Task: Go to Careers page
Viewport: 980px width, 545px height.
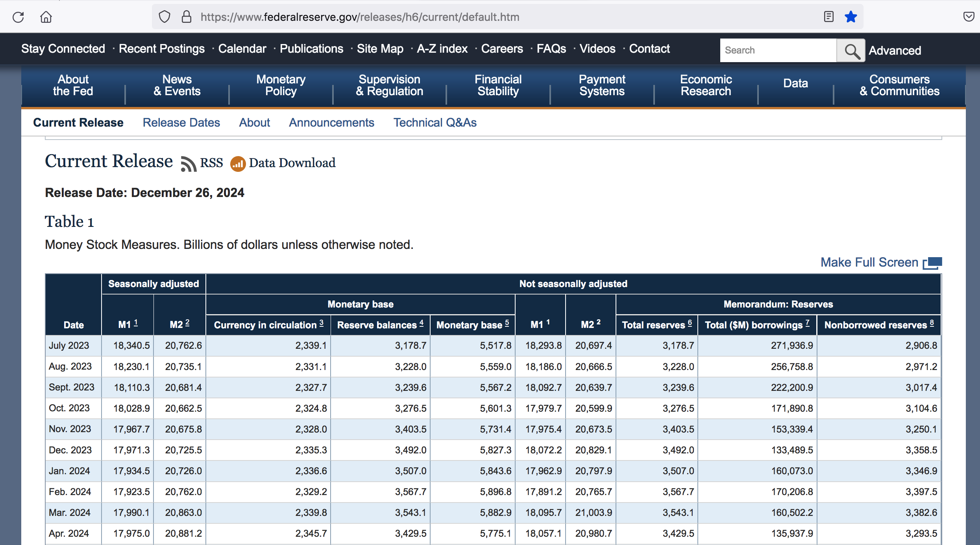Action: tap(502, 49)
